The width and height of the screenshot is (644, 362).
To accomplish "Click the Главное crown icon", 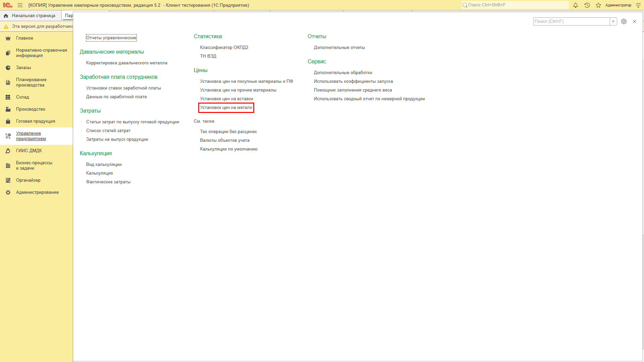I will click(x=8, y=38).
